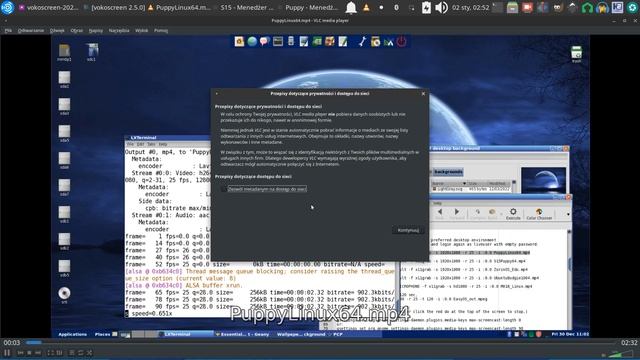Open the Odtwarzanie menu
This screenshot has width=640, height=360.
click(31, 31)
